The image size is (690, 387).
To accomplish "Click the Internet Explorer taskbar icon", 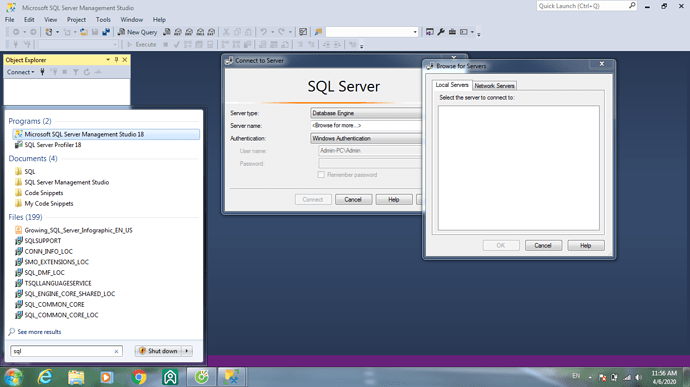I will pos(45,377).
